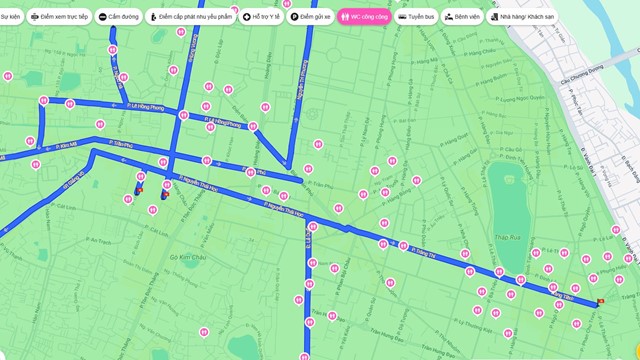
Task: Enable the 'Bệnh viện' filter chip
Action: (462, 17)
